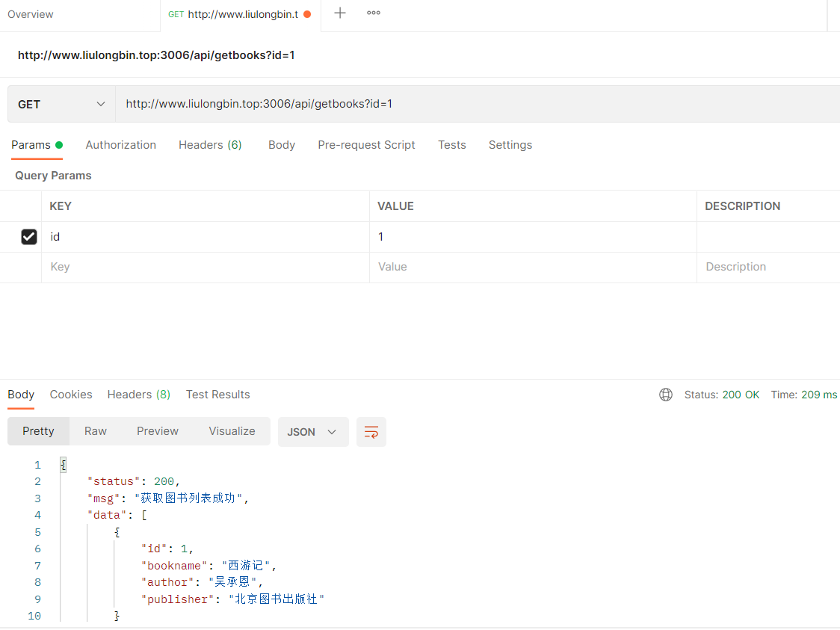Click the globe network icon near Status
Viewport: 840px width, 630px height.
(665, 395)
